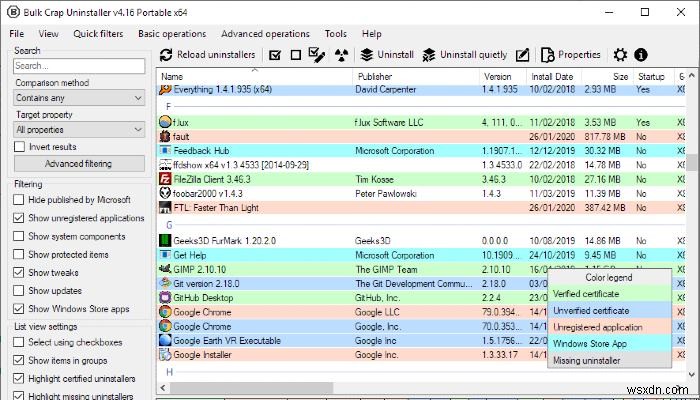This screenshot has width=700, height=400.
Task: Click the Unregistered application legend color
Action: coord(609,327)
